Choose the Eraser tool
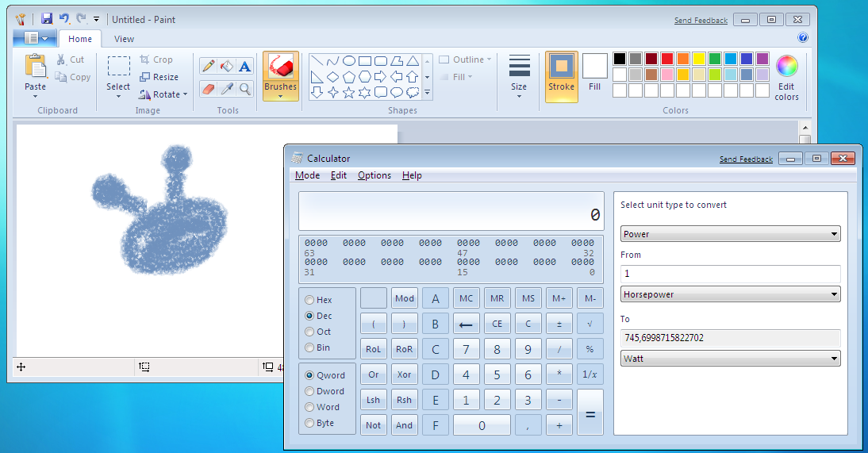This screenshot has height=453, width=868. coord(209,89)
